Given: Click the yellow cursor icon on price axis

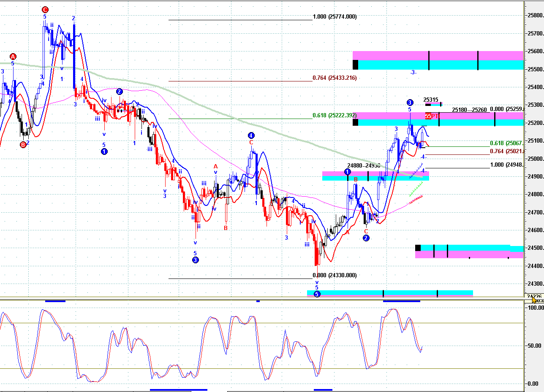Looking at the screenshot, I should click(535, 299).
